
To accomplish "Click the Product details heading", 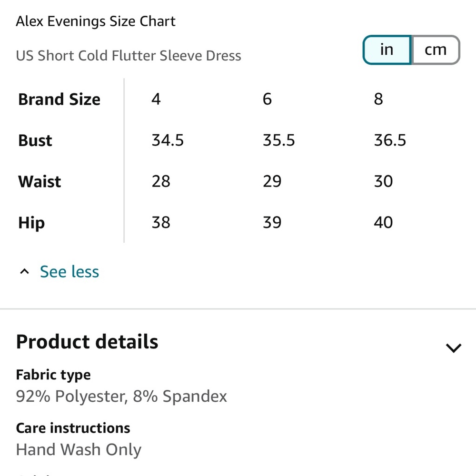I will click(x=87, y=342).
